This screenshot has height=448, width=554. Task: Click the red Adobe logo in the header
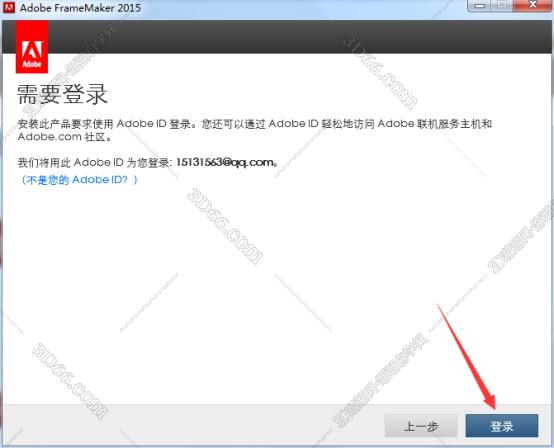click(x=32, y=47)
